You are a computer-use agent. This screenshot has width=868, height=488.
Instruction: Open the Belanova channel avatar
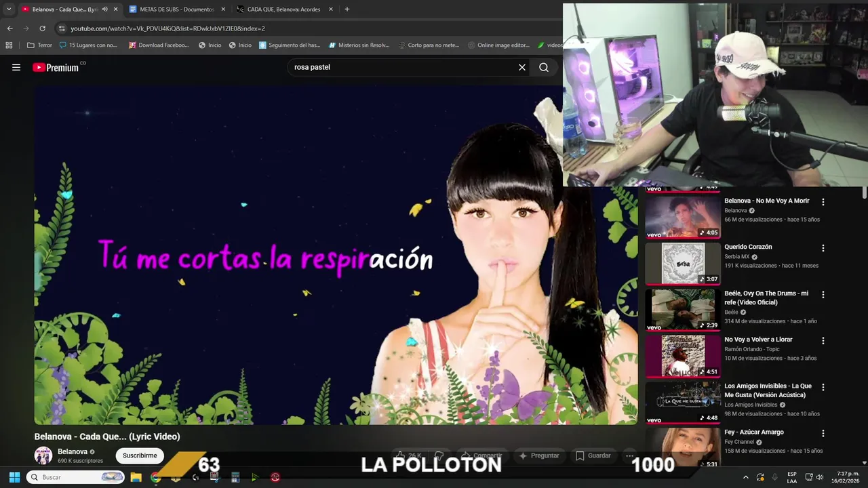point(43,455)
